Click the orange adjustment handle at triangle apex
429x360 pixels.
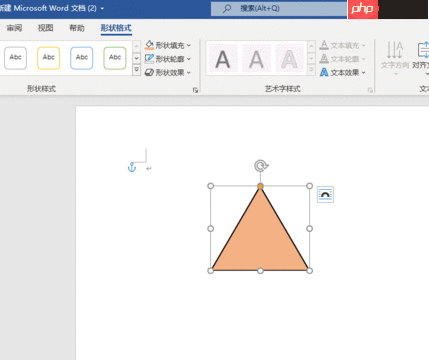(x=260, y=186)
